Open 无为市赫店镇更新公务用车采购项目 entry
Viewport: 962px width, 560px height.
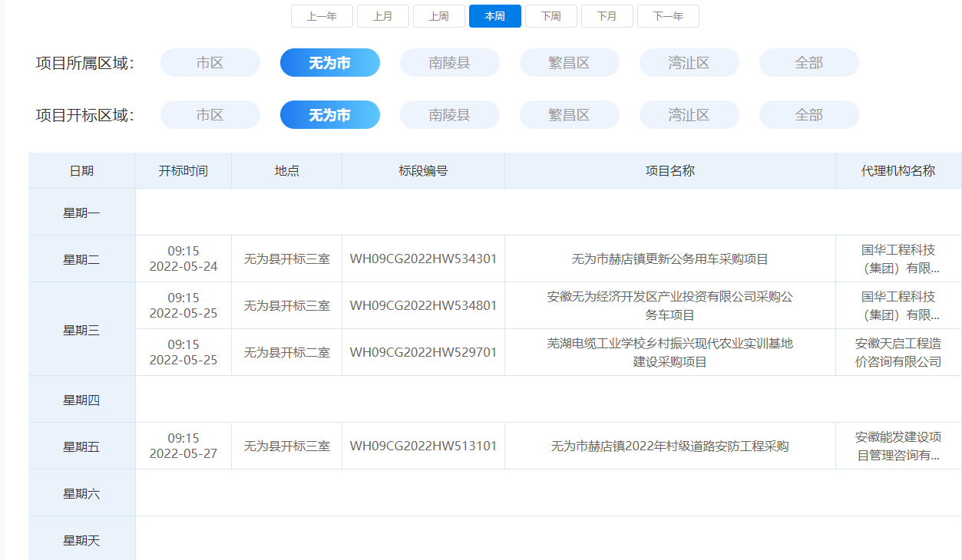(669, 259)
